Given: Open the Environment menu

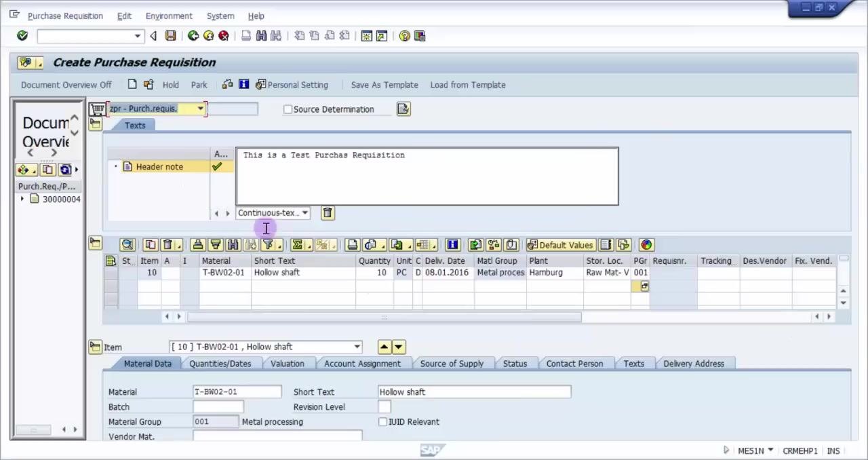Looking at the screenshot, I should 169,16.
